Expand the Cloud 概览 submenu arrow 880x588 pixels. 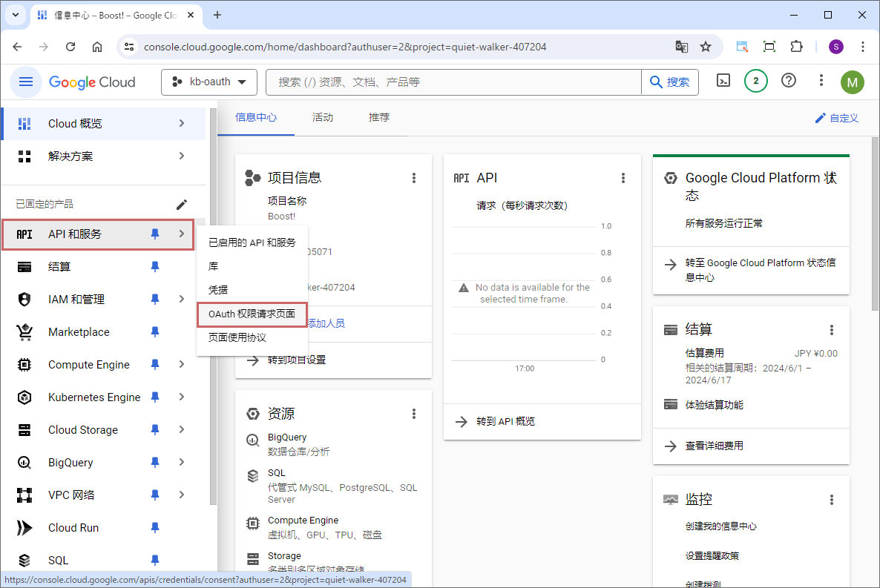[x=182, y=123]
